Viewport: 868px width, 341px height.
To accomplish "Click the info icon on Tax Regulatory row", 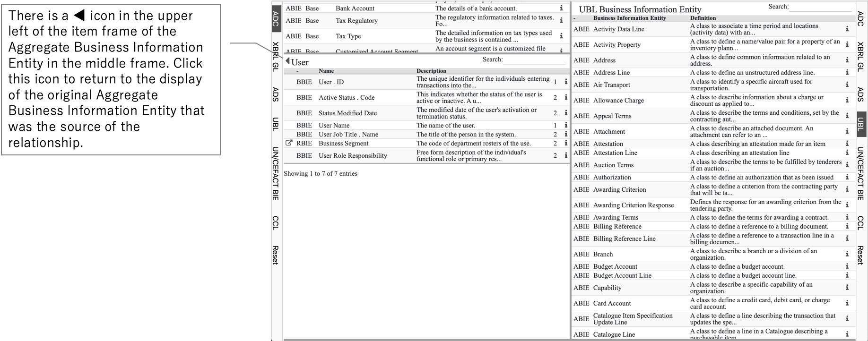I will [561, 20].
